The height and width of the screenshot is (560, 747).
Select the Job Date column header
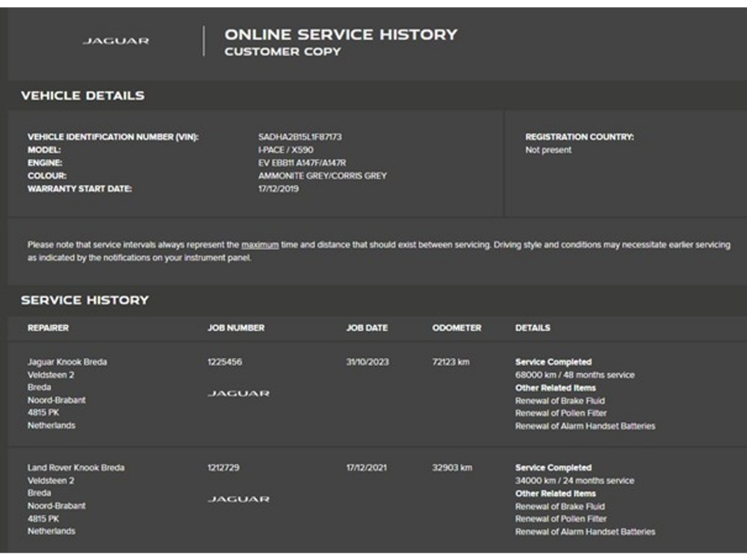click(367, 327)
